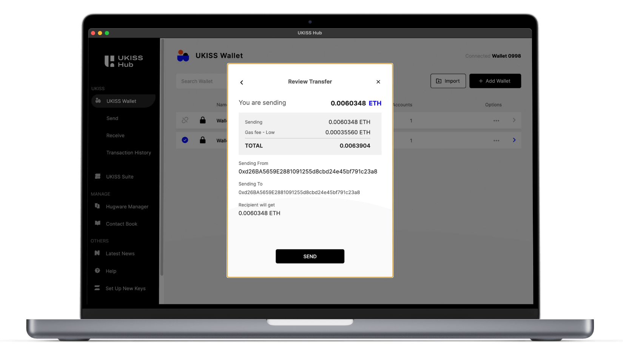The height and width of the screenshot is (364, 623).
Task: Open Set Up New Keys in sidebar
Action: point(125,289)
